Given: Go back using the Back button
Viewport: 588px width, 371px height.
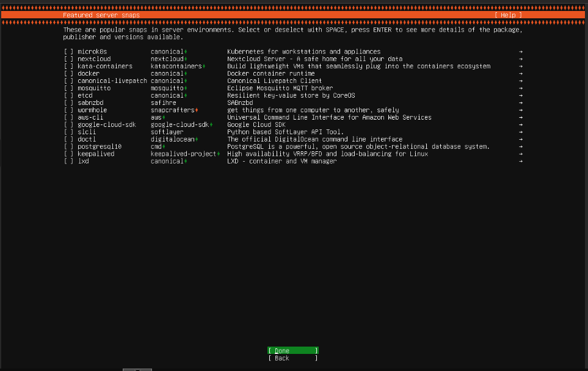Looking at the screenshot, I should pyautogui.click(x=292, y=358).
